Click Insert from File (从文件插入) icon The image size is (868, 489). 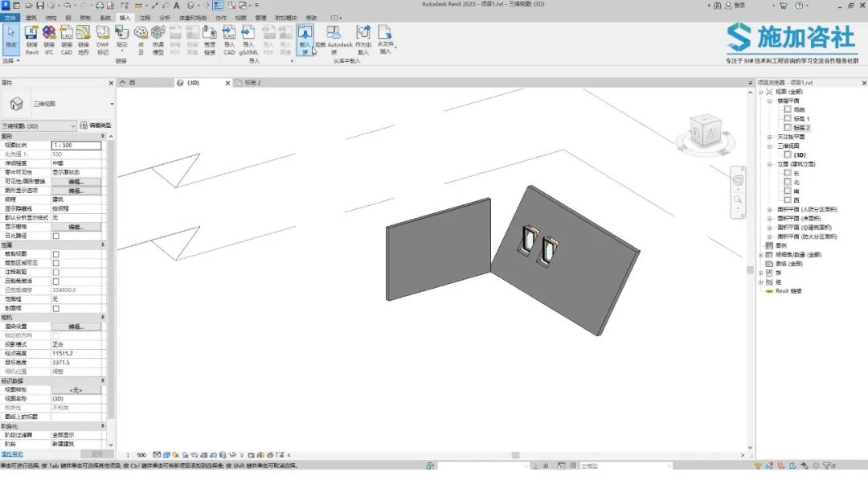tap(385, 40)
